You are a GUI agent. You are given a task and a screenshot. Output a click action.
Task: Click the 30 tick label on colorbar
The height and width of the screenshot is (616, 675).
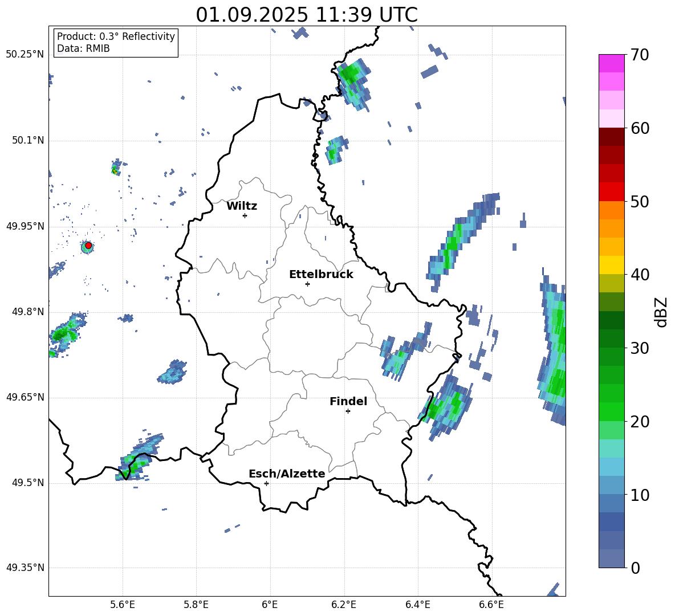tap(640, 348)
